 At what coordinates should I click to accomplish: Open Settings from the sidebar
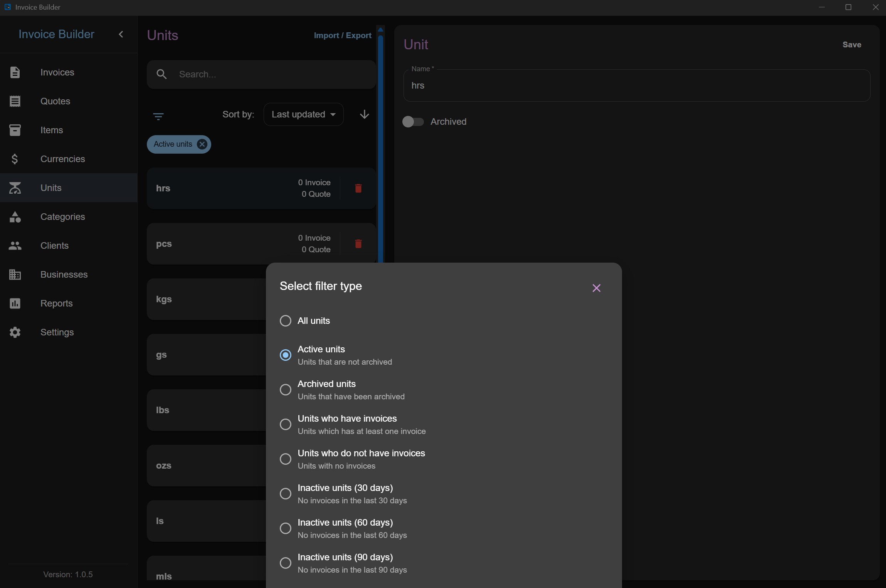click(69, 332)
